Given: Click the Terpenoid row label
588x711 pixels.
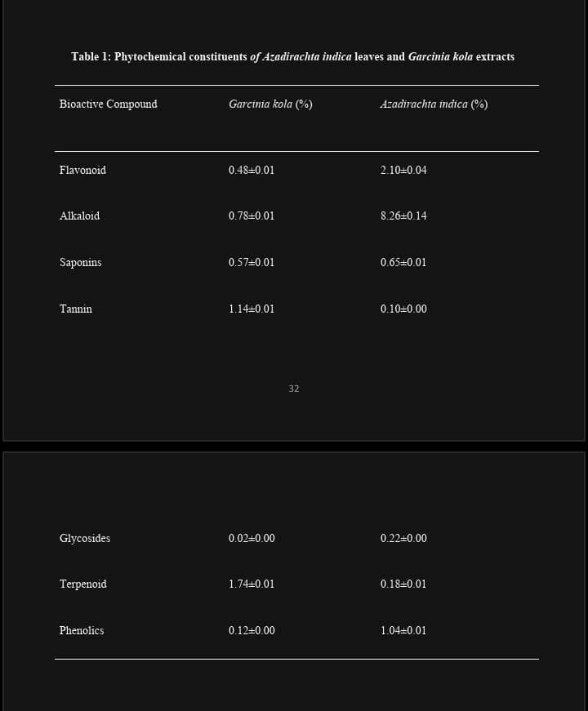Looking at the screenshot, I should [82, 584].
